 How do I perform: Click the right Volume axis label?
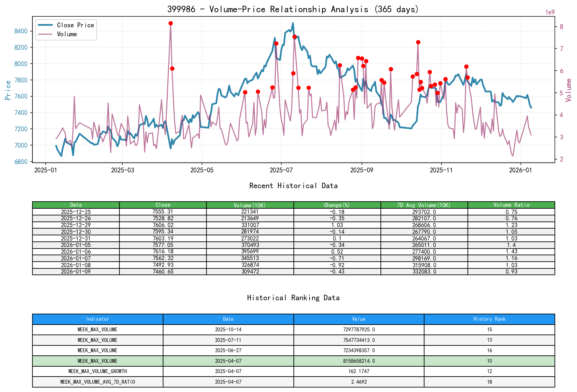569,89
